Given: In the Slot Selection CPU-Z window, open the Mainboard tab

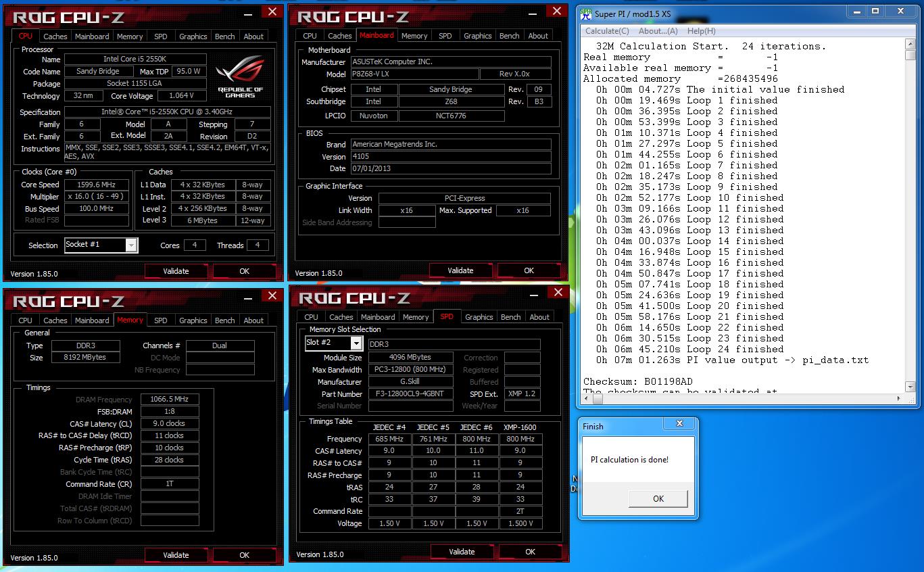Looking at the screenshot, I should point(378,317).
